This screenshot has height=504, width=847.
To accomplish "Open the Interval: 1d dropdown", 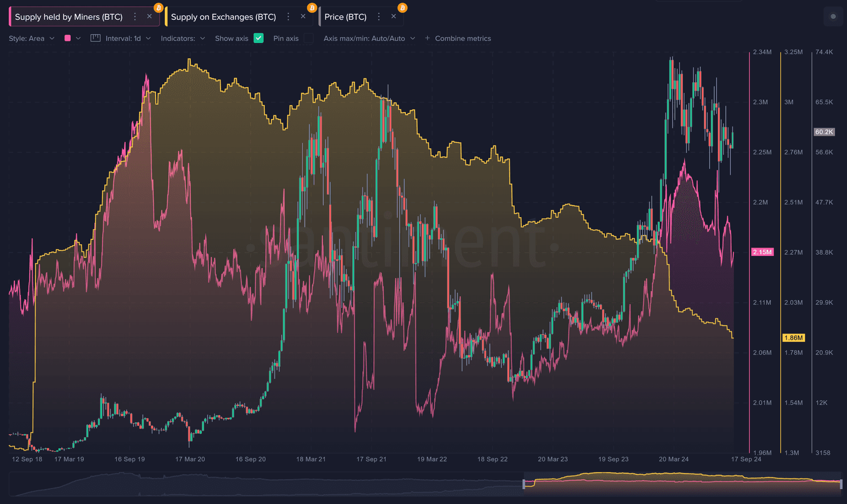I will click(x=128, y=39).
